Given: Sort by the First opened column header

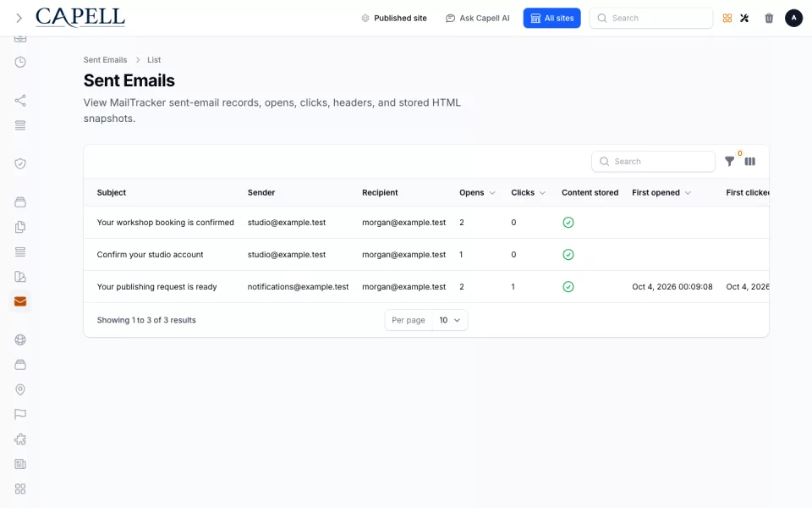Looking at the screenshot, I should click(x=661, y=193).
